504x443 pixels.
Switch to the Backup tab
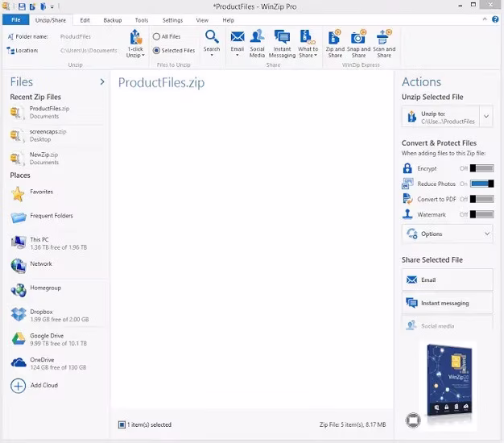[x=113, y=20]
